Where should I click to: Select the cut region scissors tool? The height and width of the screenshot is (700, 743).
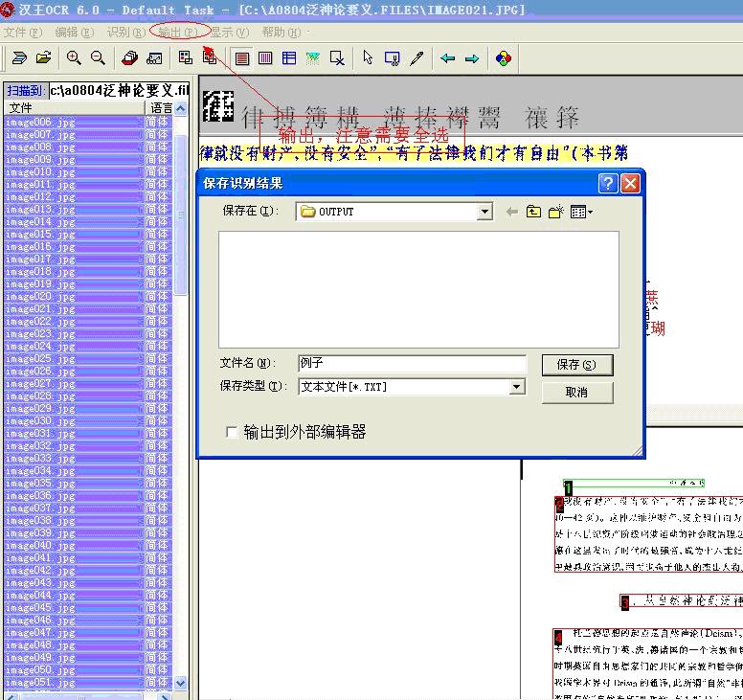tap(392, 58)
